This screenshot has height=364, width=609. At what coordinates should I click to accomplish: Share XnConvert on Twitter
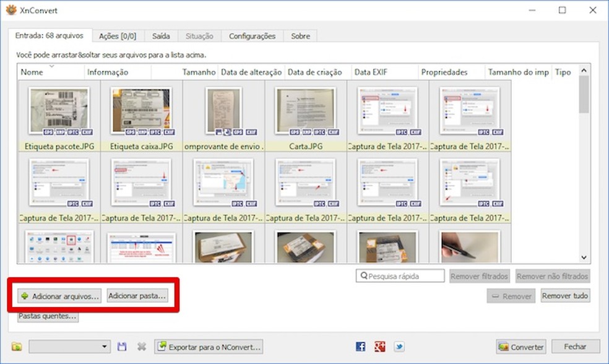[x=398, y=347]
